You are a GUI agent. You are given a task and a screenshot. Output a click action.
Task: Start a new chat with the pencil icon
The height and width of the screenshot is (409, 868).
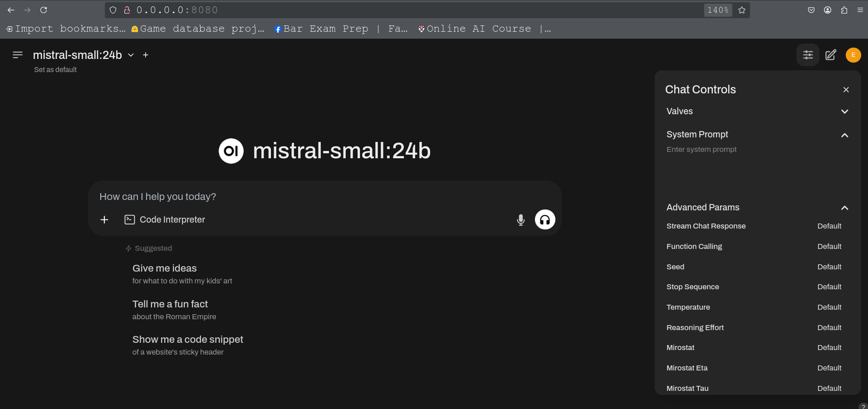[831, 55]
